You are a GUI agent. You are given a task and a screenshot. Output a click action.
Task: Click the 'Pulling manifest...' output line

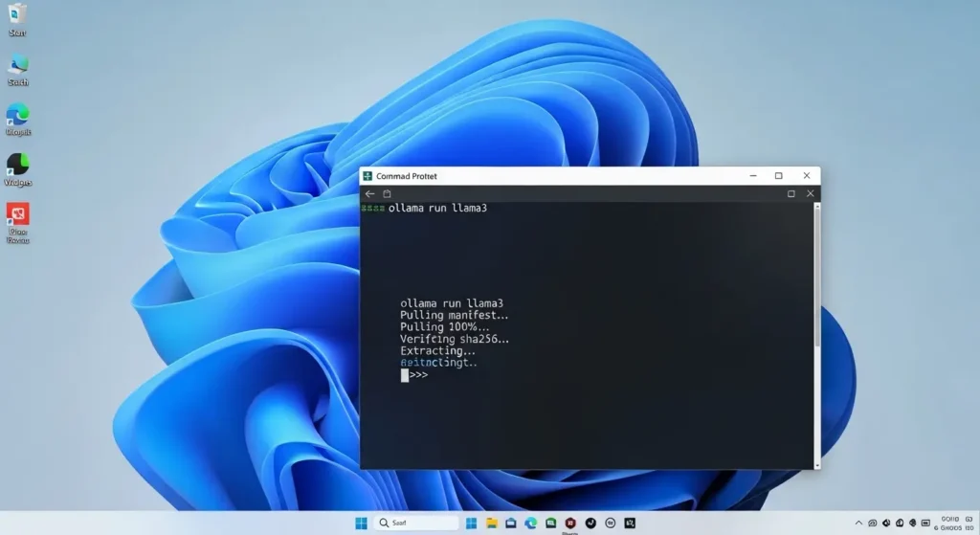pyautogui.click(x=455, y=315)
